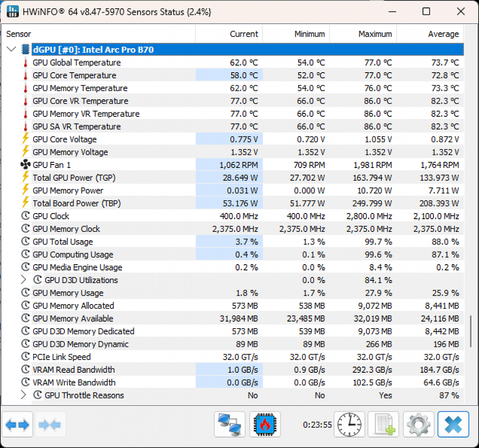Click the Maximum column header
Viewport: 479px width, 448px height.
click(x=363, y=34)
